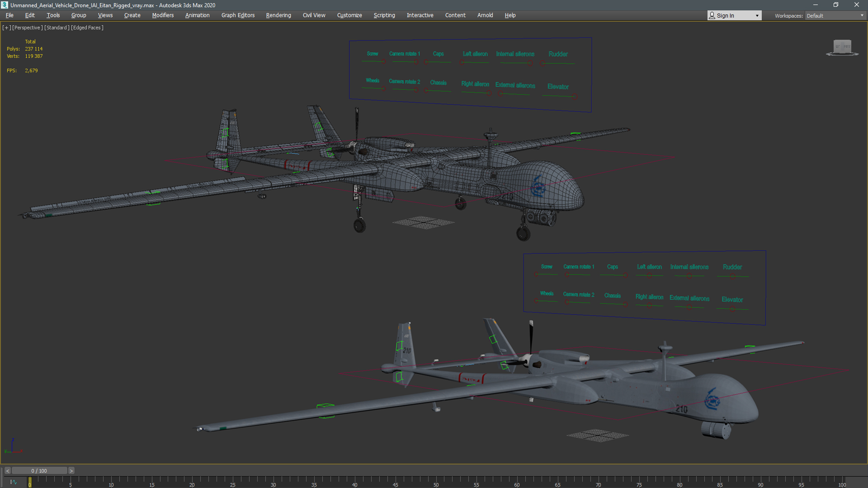Image resolution: width=868 pixels, height=488 pixels.
Task: Open the Graph Editors menu
Action: coord(238,15)
